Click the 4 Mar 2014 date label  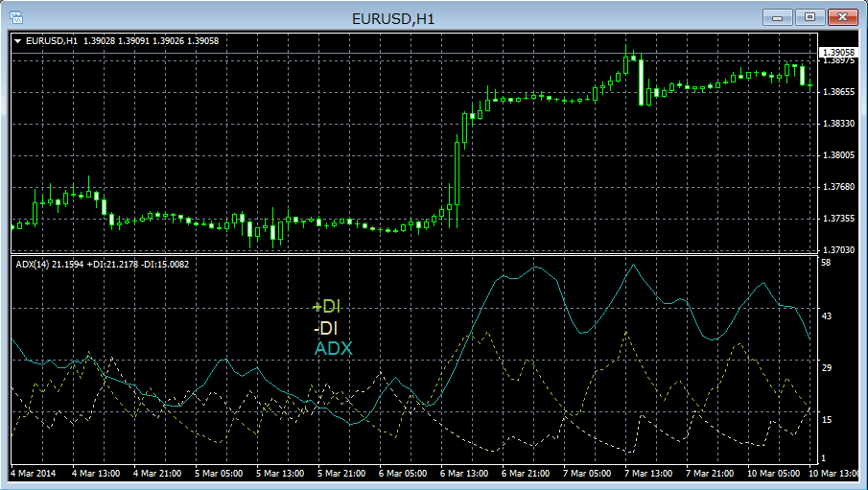click(34, 474)
